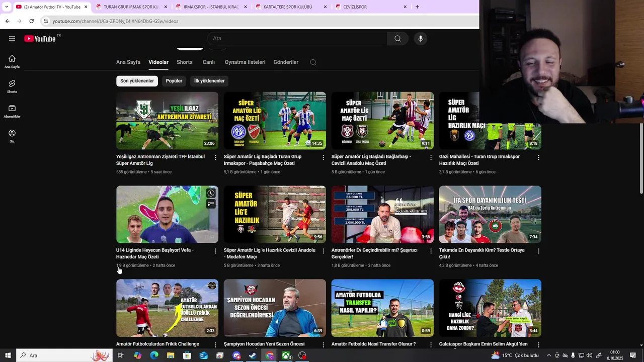Open options for U14 Vefa - Haznedar video
The height and width of the screenshot is (362, 644).
pos(216,251)
